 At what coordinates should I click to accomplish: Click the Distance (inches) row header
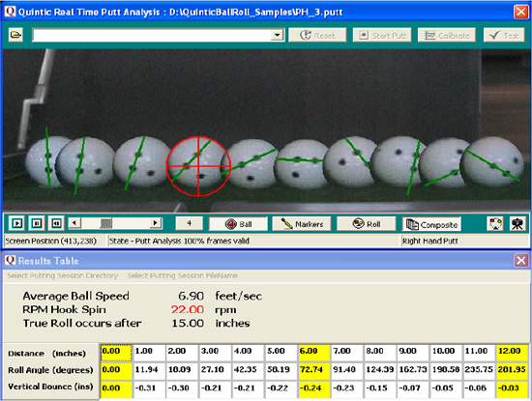pos(46,354)
